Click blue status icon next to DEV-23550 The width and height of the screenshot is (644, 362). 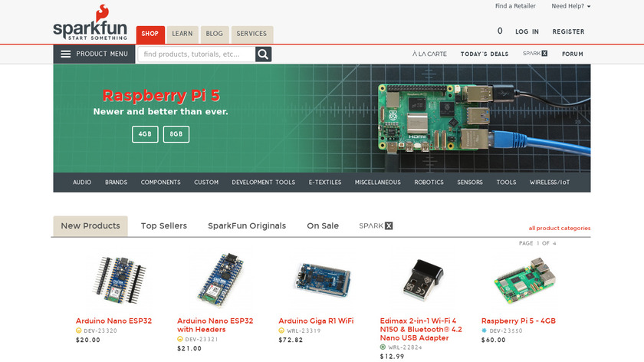pyautogui.click(x=485, y=331)
